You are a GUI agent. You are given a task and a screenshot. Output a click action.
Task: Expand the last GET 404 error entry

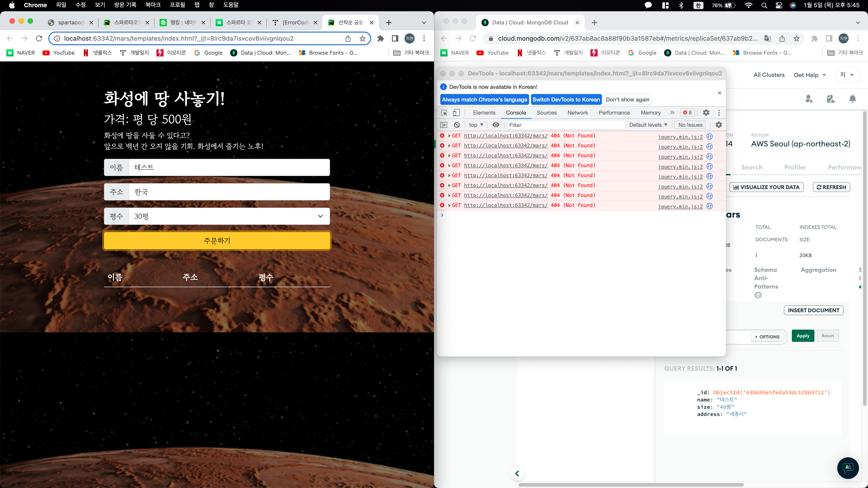[450, 205]
